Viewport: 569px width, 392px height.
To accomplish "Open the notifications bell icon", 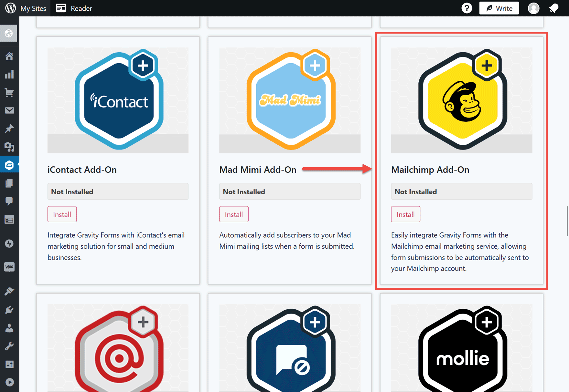I will (554, 8).
